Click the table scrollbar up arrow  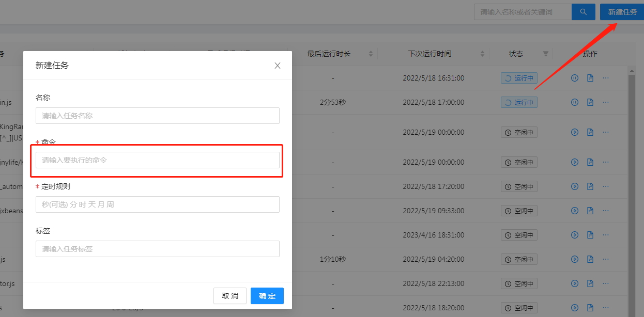tap(631, 70)
